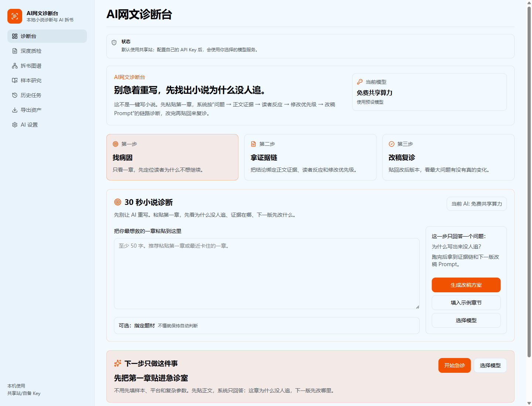532x406 pixels.
Task: Click the target icon beside 30 秒小说诊断
Action: point(118,202)
